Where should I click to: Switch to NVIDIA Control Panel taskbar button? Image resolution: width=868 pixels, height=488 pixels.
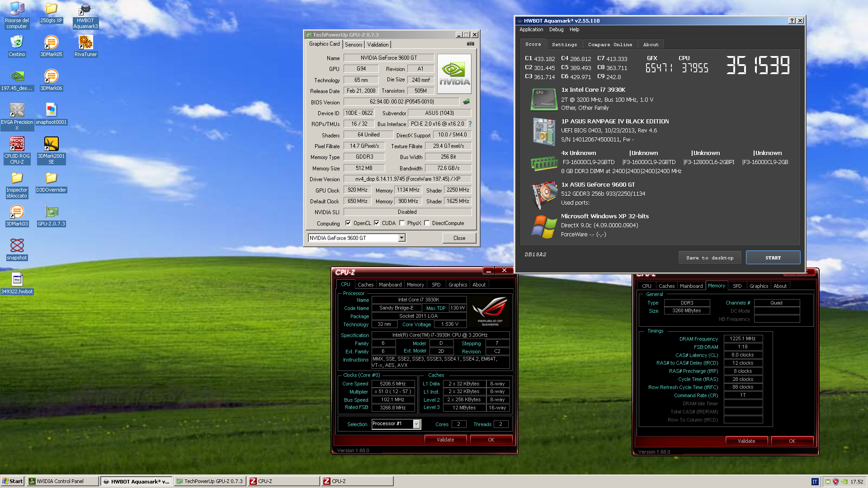62,481
